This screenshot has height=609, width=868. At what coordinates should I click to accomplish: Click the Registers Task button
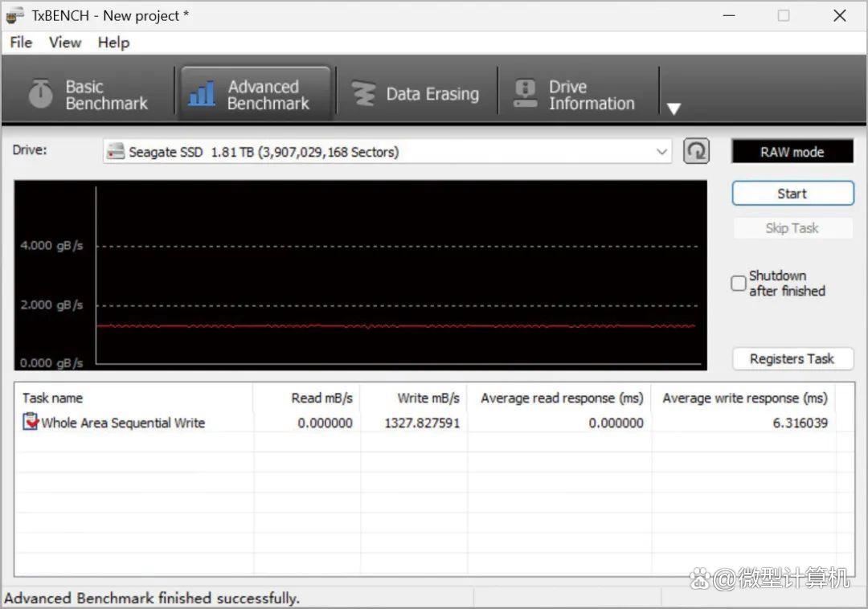(792, 358)
